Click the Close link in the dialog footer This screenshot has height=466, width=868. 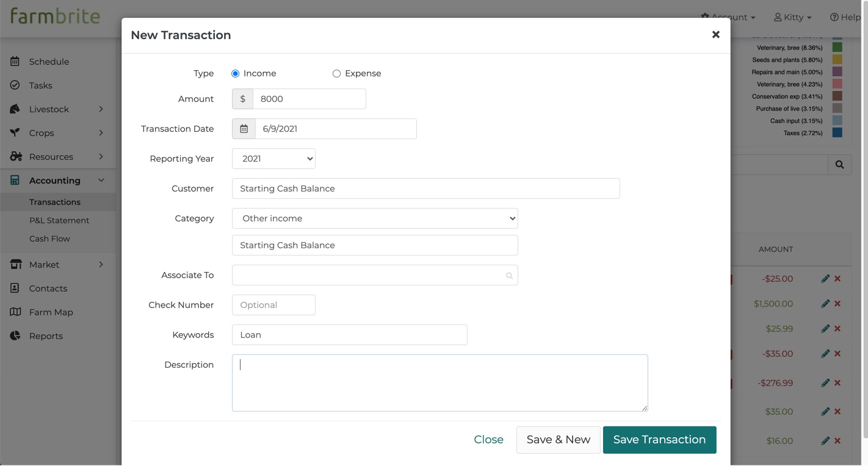tap(489, 440)
